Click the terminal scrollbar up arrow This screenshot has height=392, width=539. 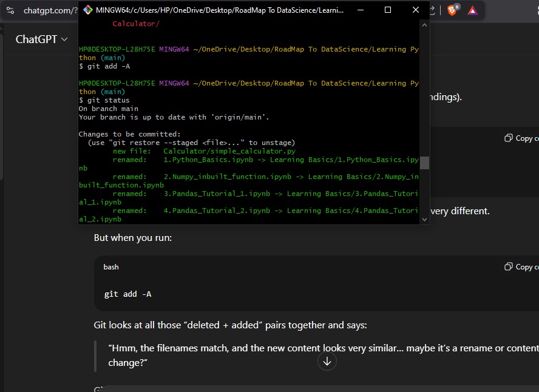[x=424, y=25]
